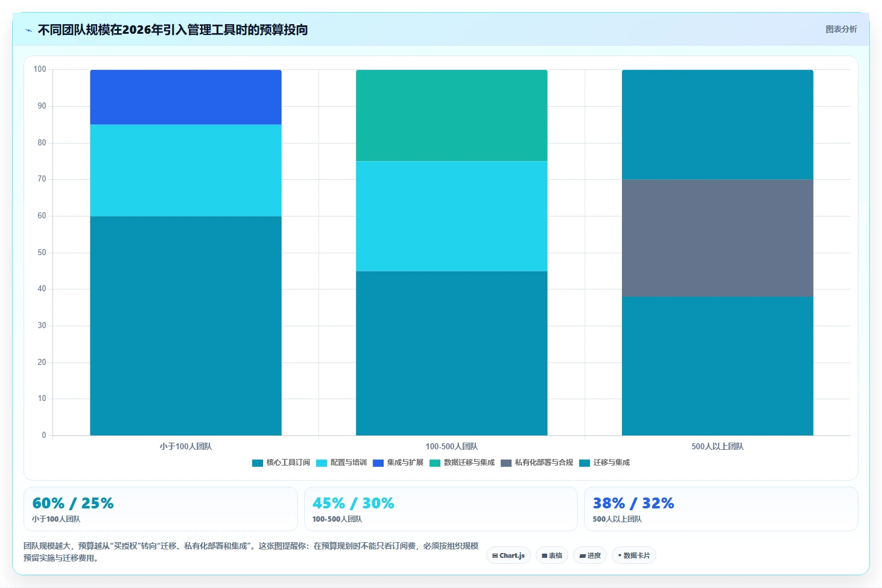Select the green top segment of 100-500人团队 bar
The width and height of the screenshot is (882, 588).
[x=452, y=116]
